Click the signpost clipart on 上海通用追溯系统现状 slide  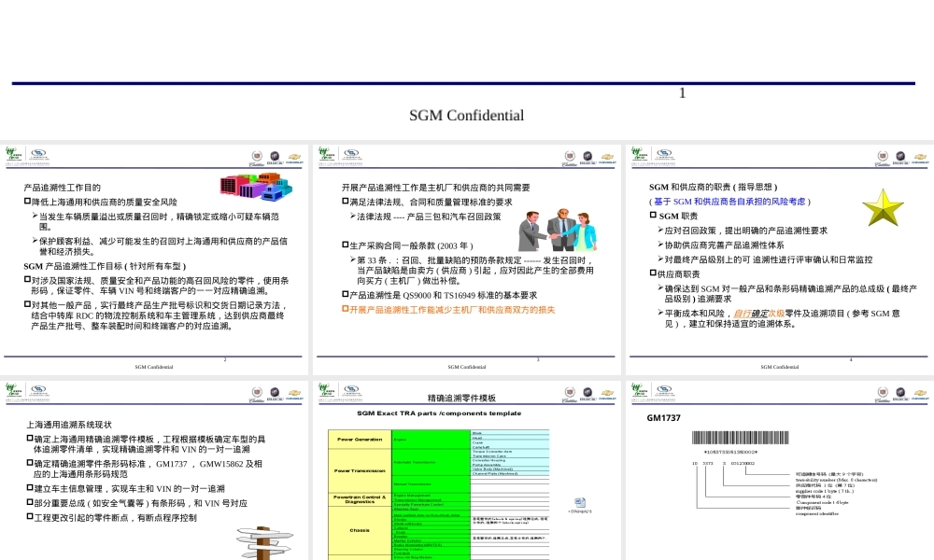[263, 542]
